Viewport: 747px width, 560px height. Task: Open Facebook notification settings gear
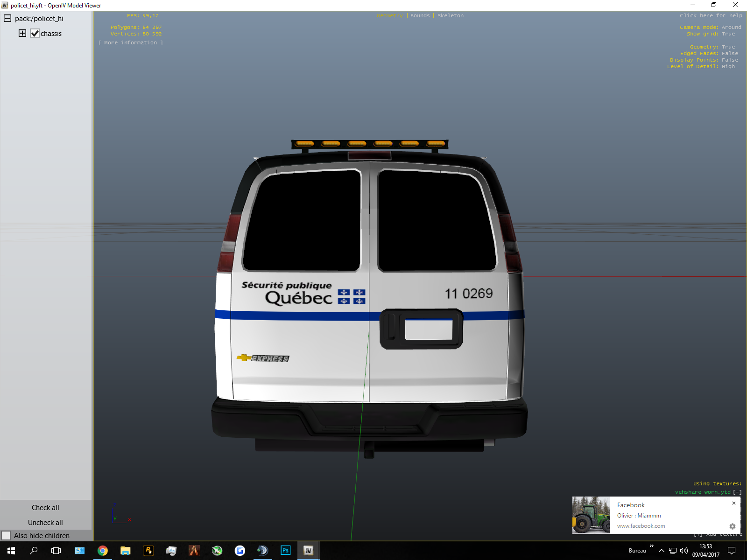click(733, 526)
